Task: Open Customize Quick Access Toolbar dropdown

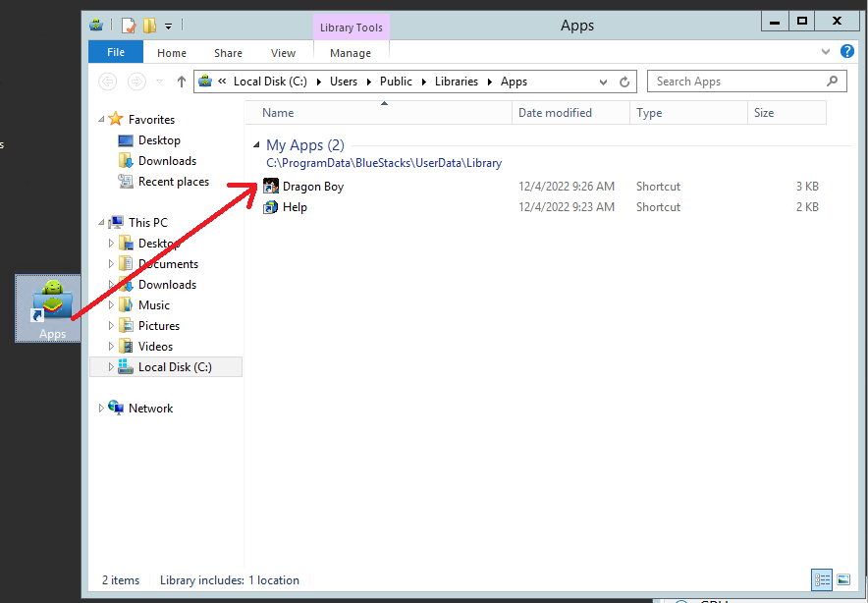Action: (x=168, y=26)
